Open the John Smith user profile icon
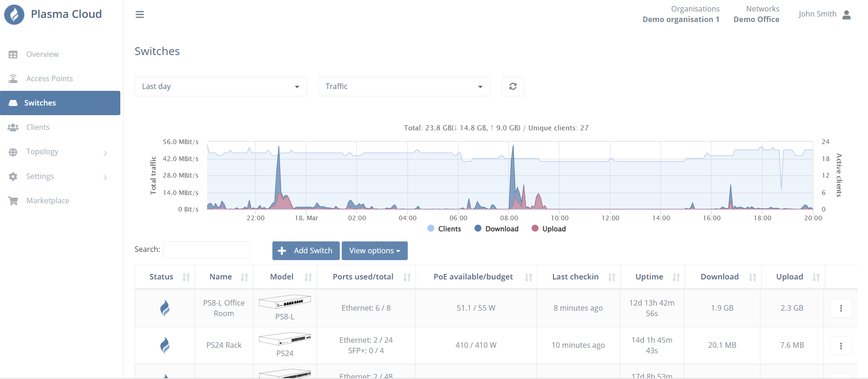Viewport: 868px width, 379px height. 847,15
